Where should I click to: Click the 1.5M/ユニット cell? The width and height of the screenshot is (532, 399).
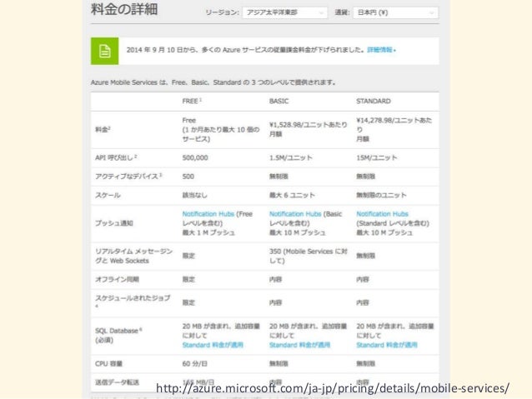click(x=291, y=157)
